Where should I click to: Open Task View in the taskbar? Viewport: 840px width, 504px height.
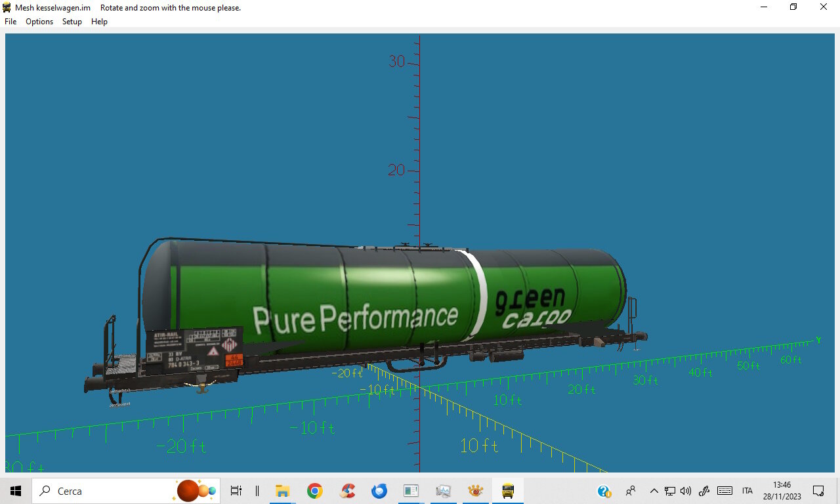coord(236,491)
